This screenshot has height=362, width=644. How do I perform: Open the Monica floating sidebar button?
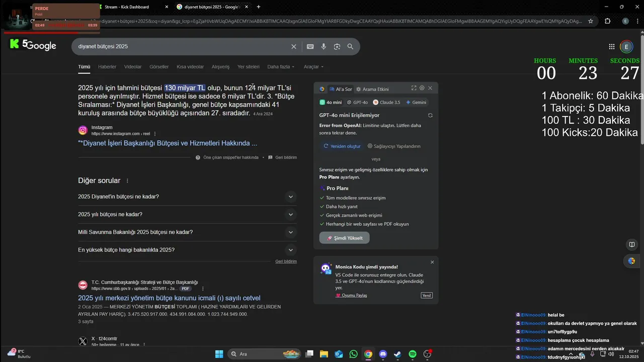pos(631,261)
